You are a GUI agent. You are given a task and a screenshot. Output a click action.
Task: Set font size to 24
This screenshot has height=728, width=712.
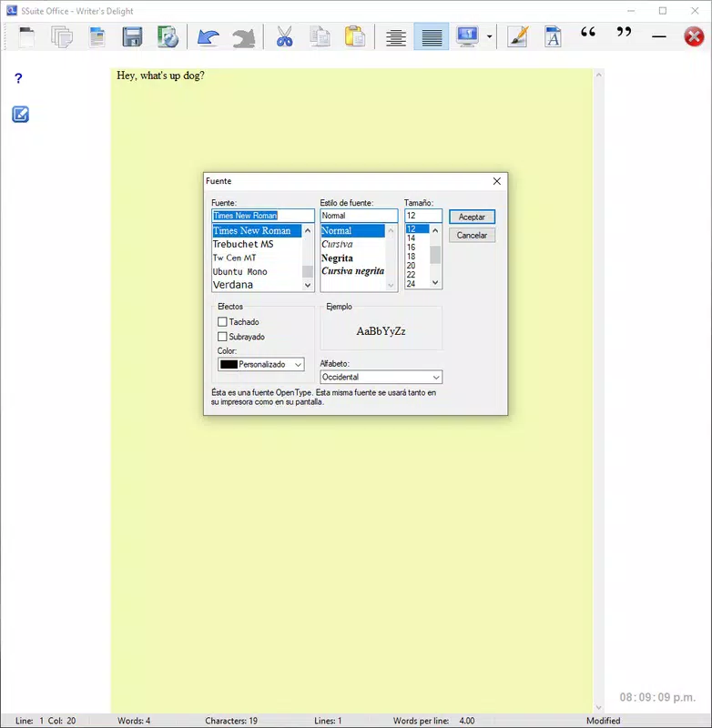(x=417, y=284)
